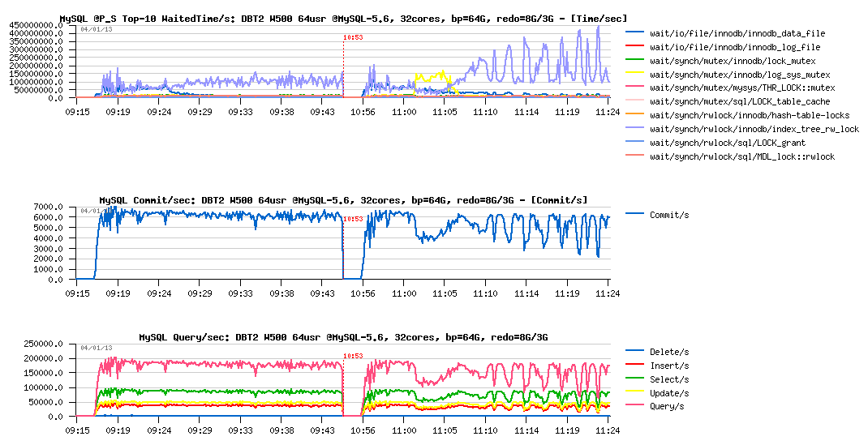Click the mysys/THR_LOCK::mutex legend label

[741, 88]
